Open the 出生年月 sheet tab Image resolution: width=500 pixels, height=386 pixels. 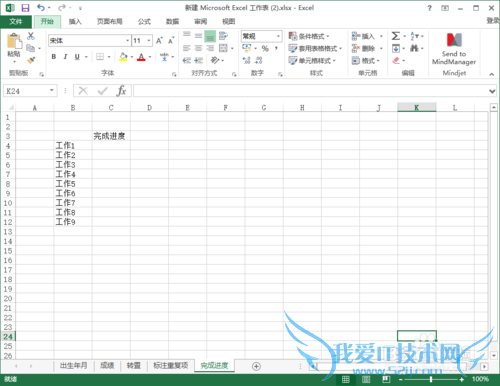(x=74, y=366)
